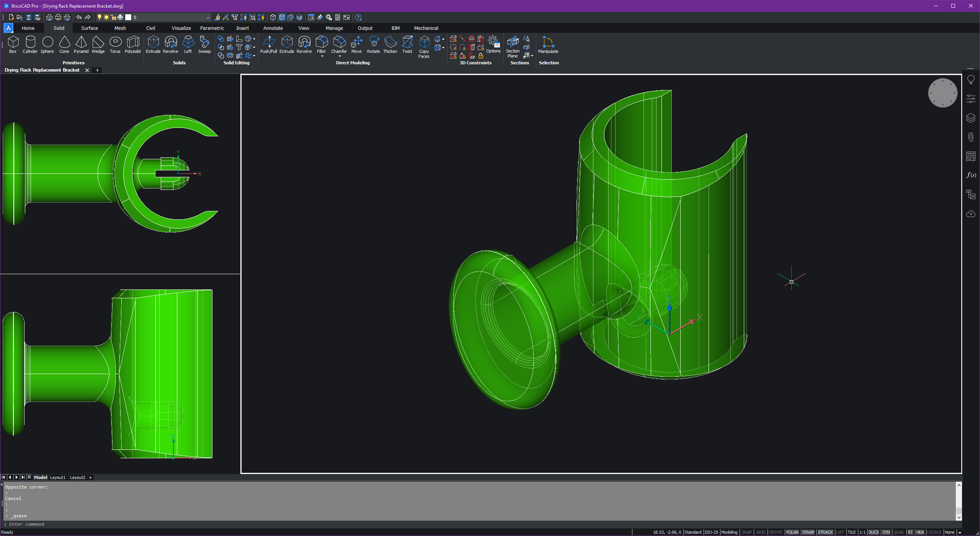Select the Cylinder primitive tool

pyautogui.click(x=30, y=44)
